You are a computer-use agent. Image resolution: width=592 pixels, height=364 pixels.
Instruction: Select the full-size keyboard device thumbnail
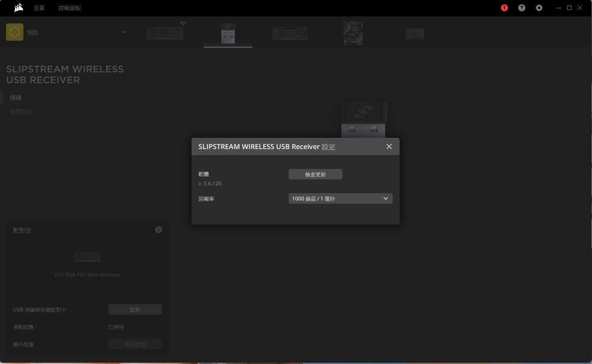[290, 34]
